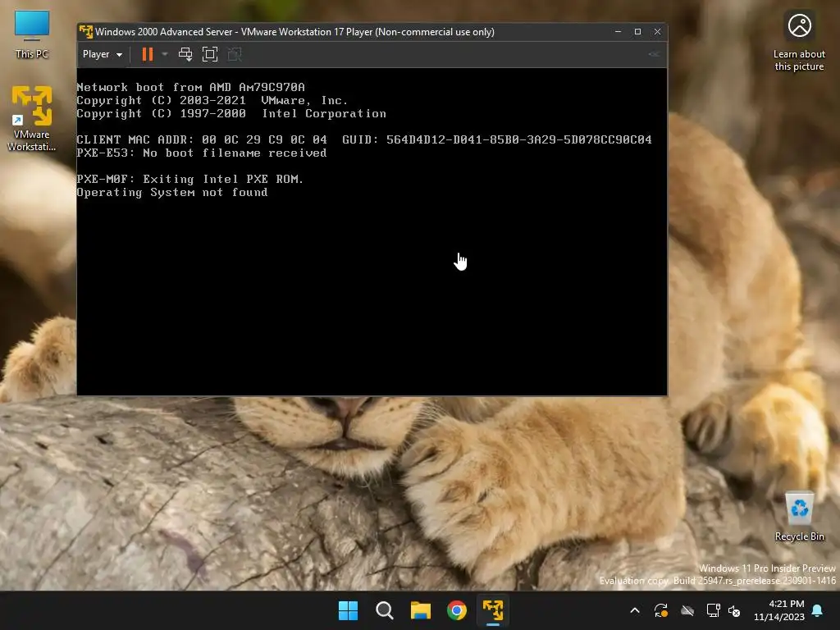Click inside the VM console screen
The image size is (840, 630).
pyautogui.click(x=372, y=231)
